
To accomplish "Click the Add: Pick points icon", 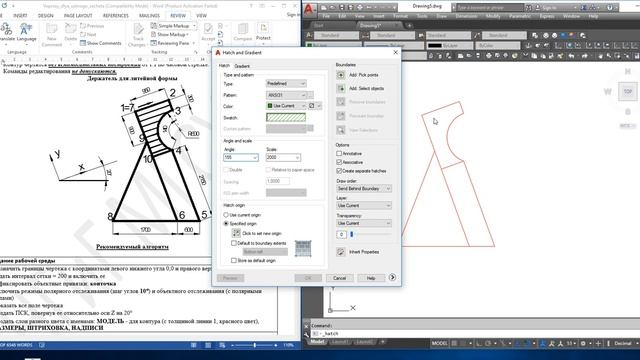I will click(340, 75).
